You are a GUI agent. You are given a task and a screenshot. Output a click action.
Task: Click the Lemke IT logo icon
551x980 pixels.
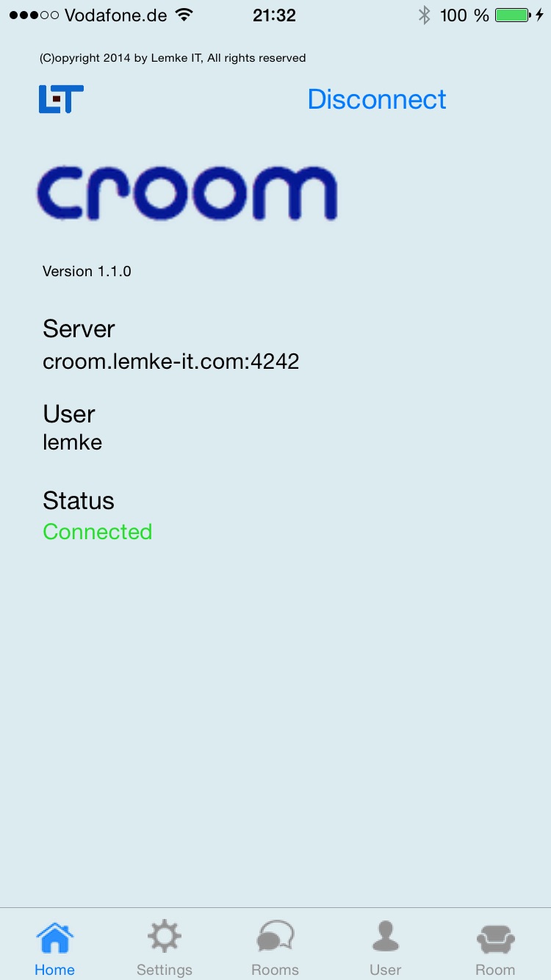click(x=61, y=99)
